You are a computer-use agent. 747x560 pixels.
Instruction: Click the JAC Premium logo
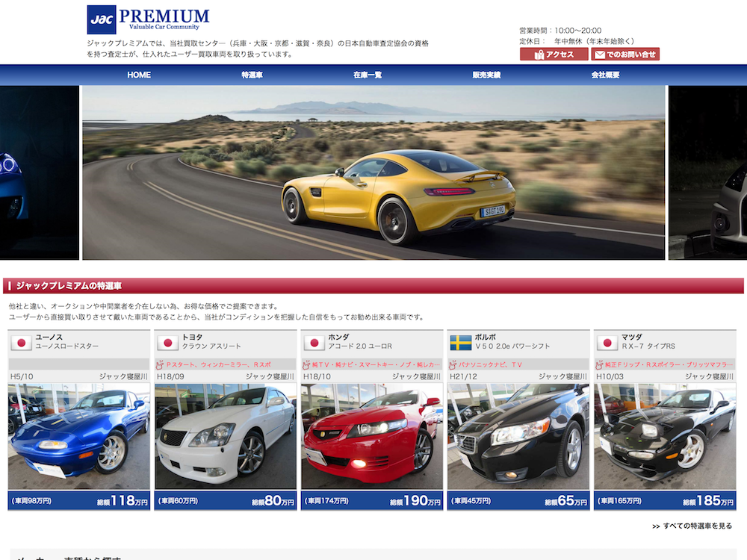coord(148,19)
